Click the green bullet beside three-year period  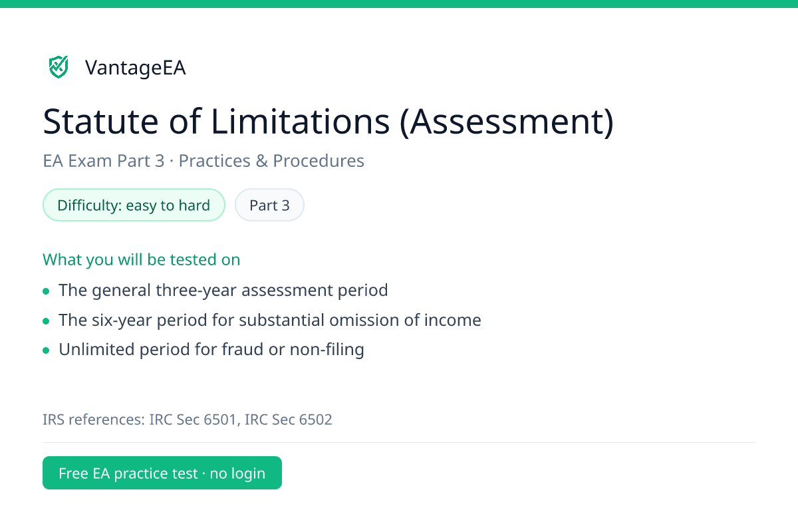pos(46,291)
